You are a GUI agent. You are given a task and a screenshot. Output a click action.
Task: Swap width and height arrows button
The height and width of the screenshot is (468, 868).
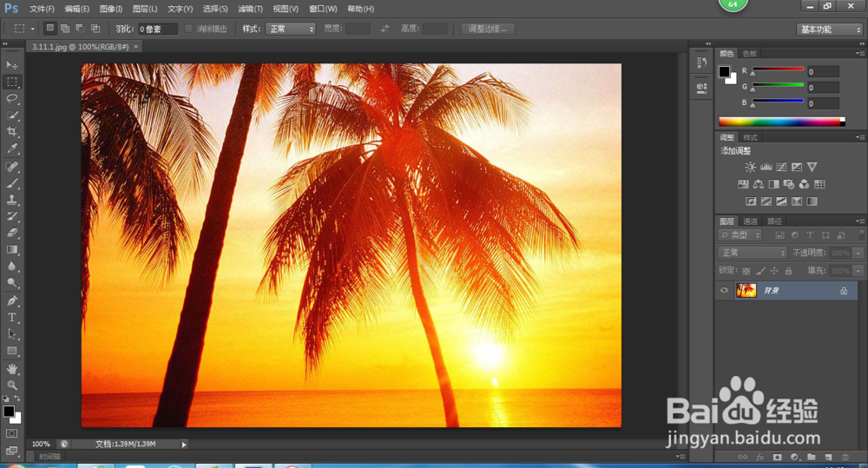(x=385, y=29)
